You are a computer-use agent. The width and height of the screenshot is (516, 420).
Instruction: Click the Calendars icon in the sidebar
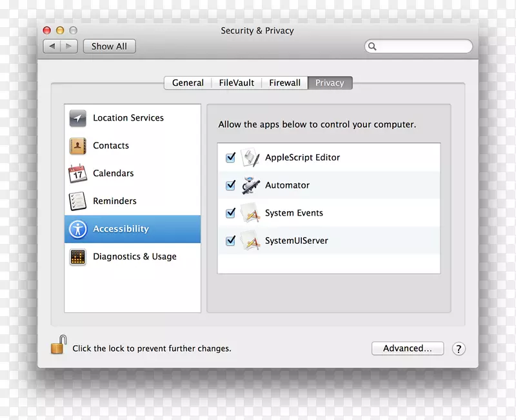coord(77,174)
